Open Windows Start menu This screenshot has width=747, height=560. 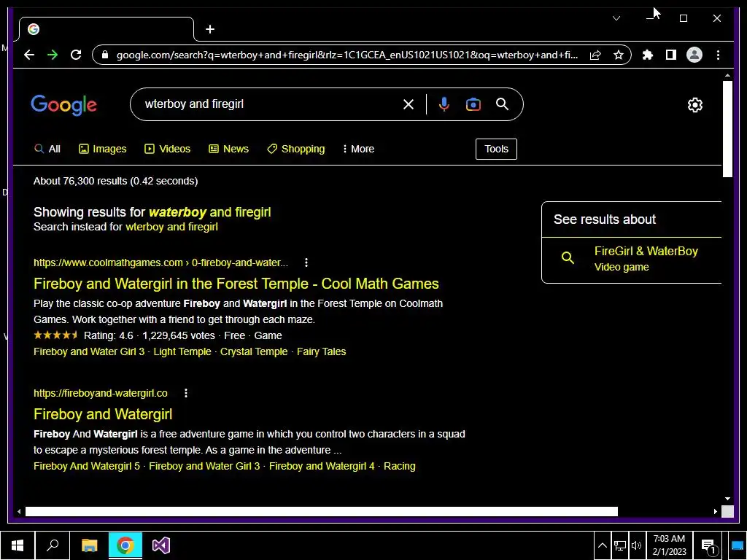point(18,545)
